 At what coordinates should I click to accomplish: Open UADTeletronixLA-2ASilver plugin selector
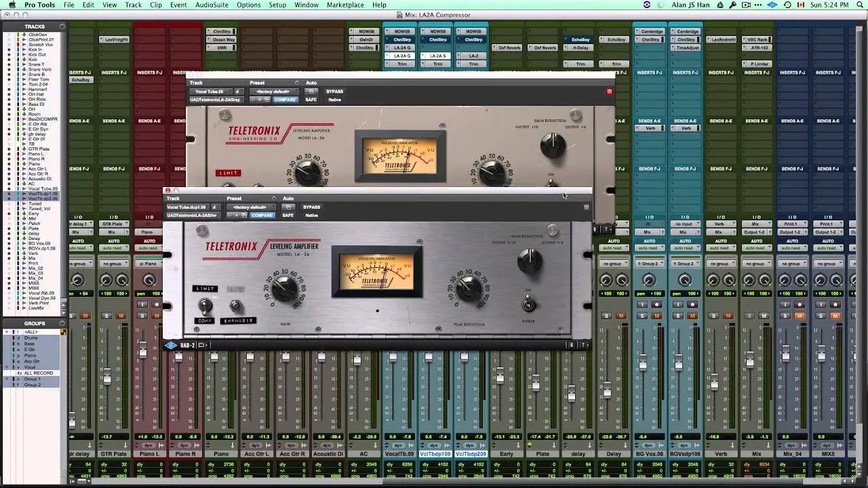tap(193, 215)
